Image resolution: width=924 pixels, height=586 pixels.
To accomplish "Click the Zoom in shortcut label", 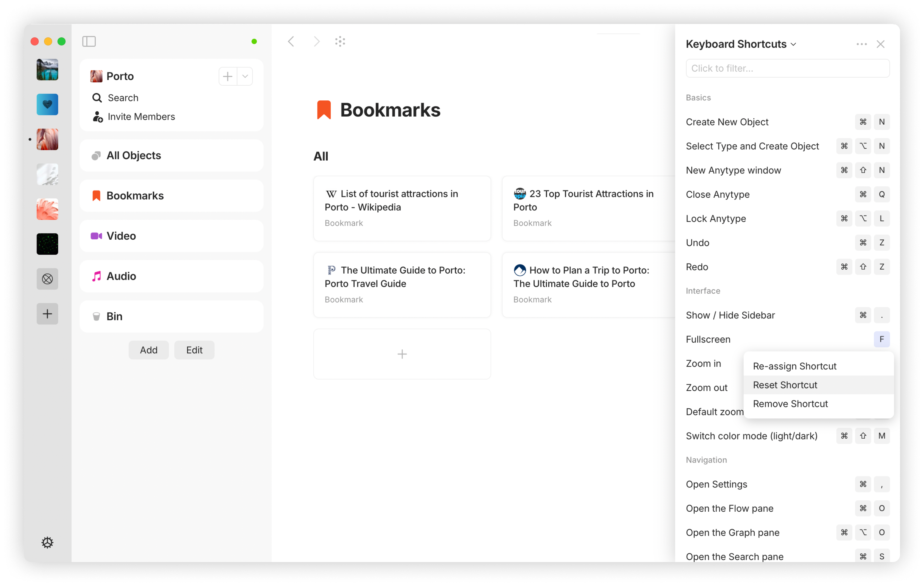I will pos(703,364).
